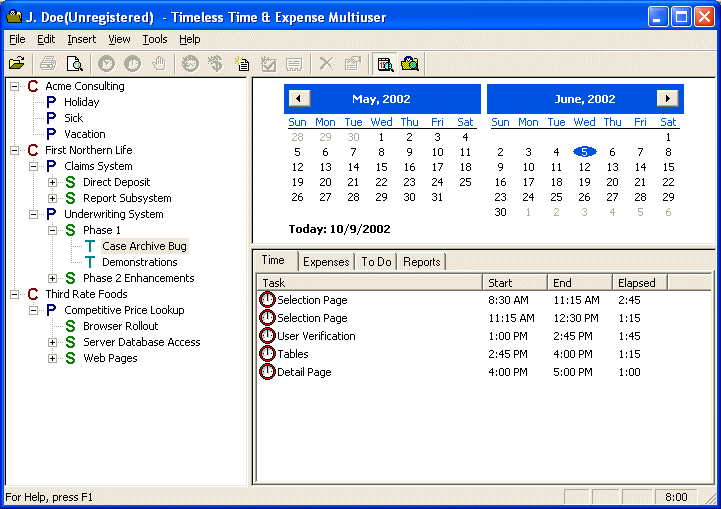Click the checkmark new to-do icon

point(268,63)
